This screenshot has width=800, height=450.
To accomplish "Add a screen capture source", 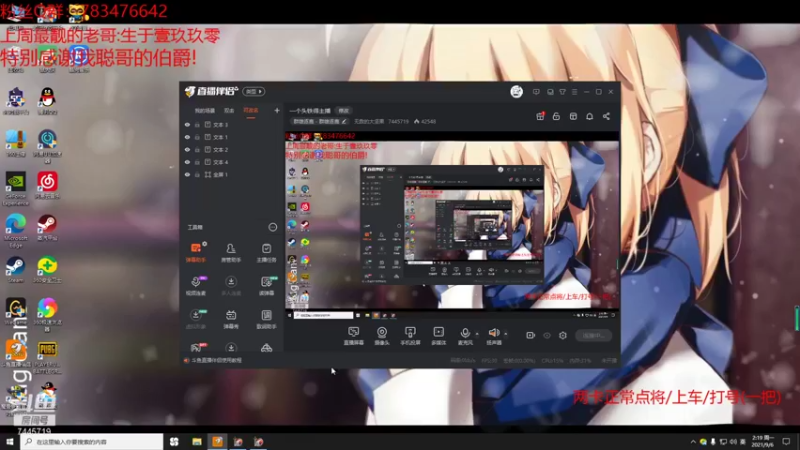I will point(354,336).
